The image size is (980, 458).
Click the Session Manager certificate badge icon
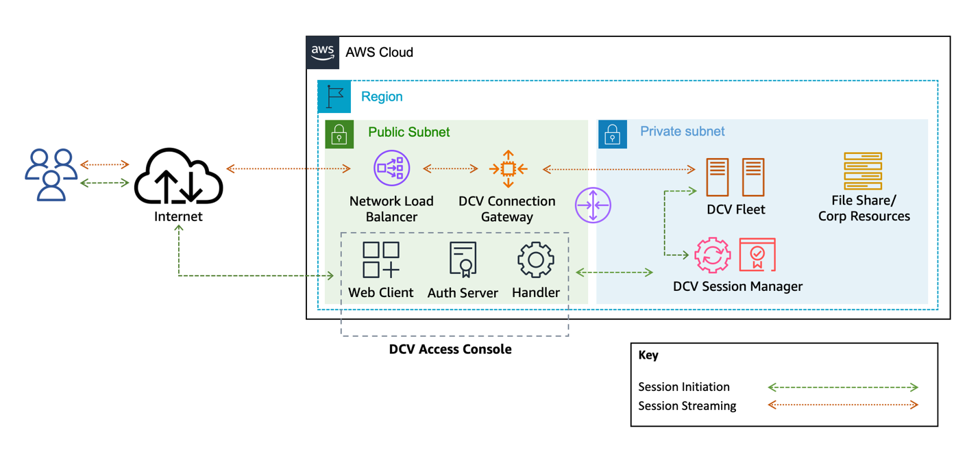pos(757,254)
